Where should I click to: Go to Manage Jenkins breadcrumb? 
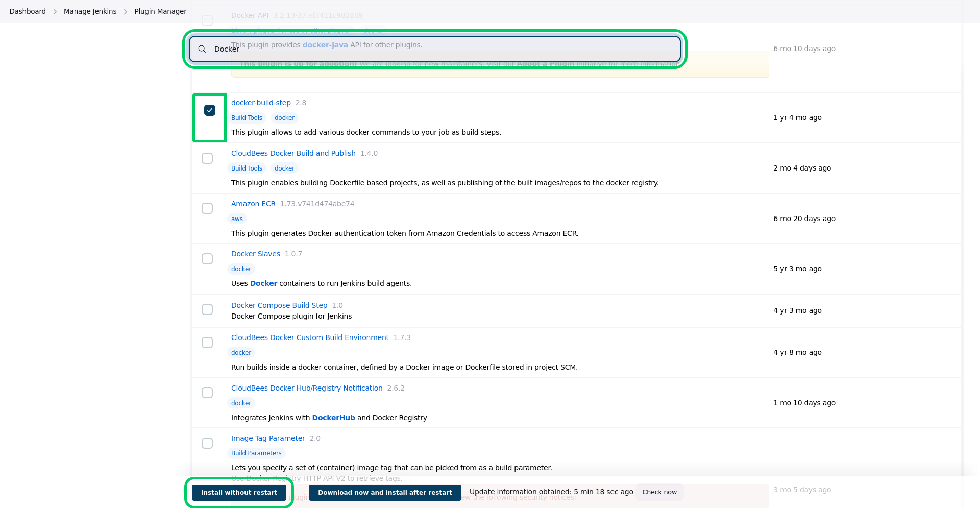(90, 11)
